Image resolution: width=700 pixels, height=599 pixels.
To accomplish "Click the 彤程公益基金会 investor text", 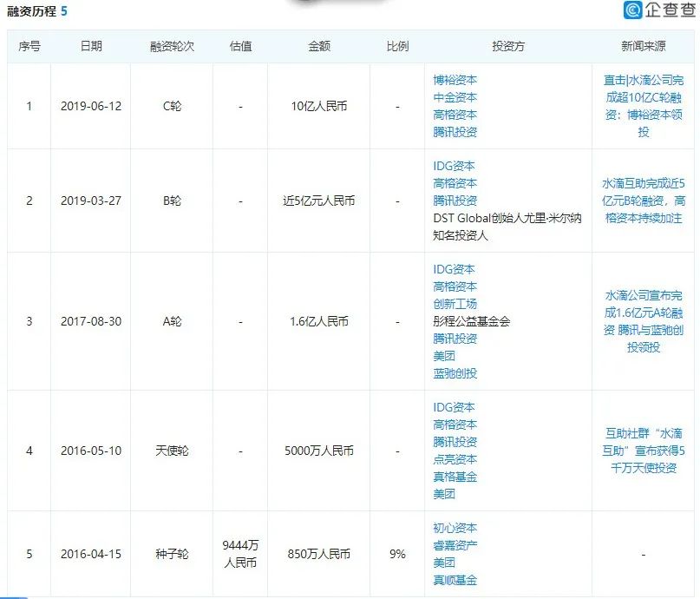I will (471, 321).
